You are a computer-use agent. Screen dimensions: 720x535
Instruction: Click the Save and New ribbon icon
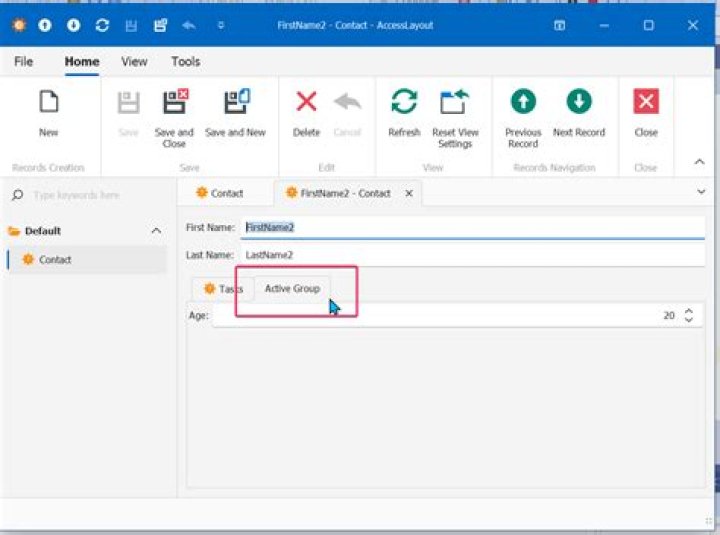click(x=236, y=101)
